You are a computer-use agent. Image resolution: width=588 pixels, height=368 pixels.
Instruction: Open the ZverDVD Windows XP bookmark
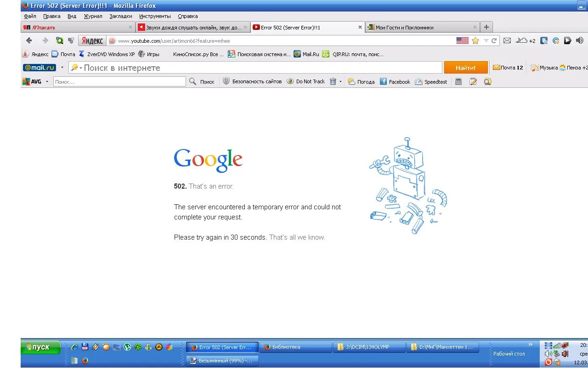click(107, 54)
